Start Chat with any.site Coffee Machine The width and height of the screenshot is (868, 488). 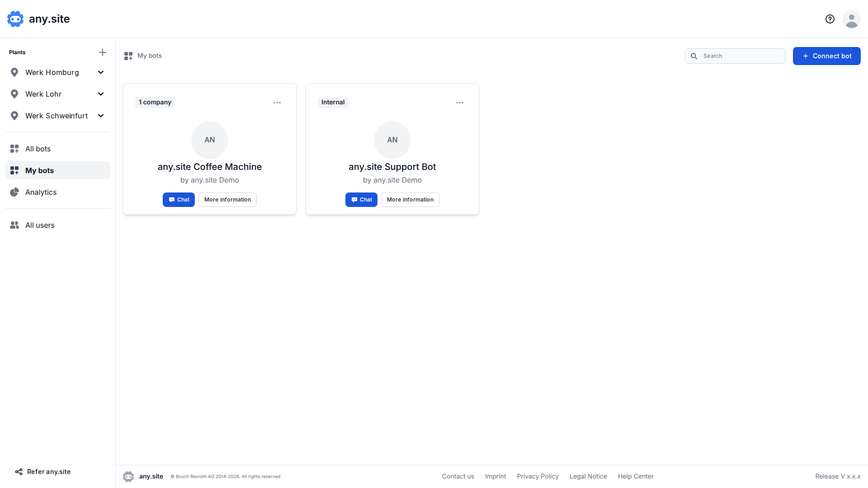tap(179, 200)
